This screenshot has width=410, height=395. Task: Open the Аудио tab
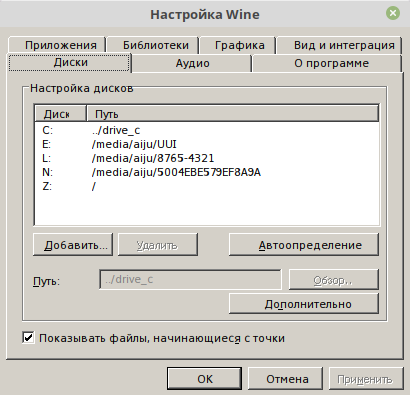pyautogui.click(x=192, y=63)
